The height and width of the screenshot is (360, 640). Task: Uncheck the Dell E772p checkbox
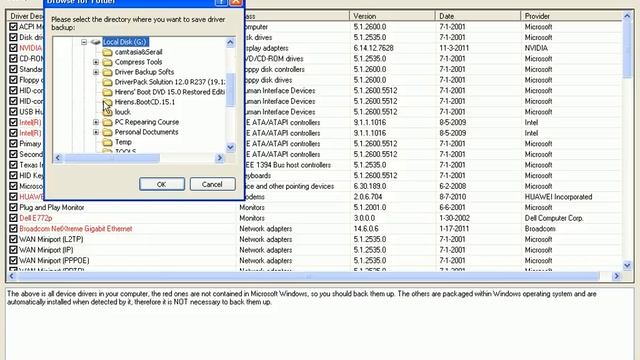click(x=13, y=218)
